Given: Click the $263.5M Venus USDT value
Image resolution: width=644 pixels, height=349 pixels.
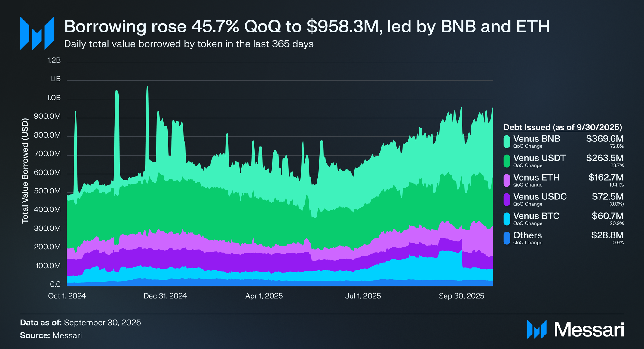Looking at the screenshot, I should click(604, 158).
